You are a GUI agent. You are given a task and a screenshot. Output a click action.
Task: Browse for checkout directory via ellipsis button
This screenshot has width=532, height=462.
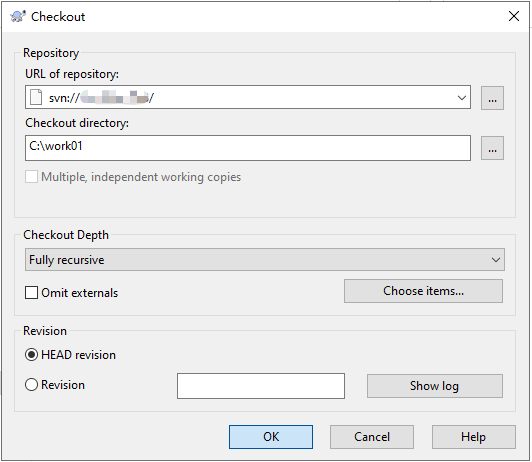click(492, 148)
